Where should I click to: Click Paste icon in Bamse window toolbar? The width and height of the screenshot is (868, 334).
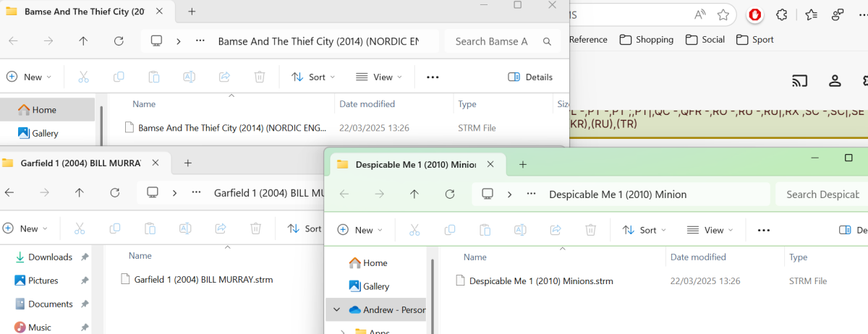pyautogui.click(x=153, y=77)
